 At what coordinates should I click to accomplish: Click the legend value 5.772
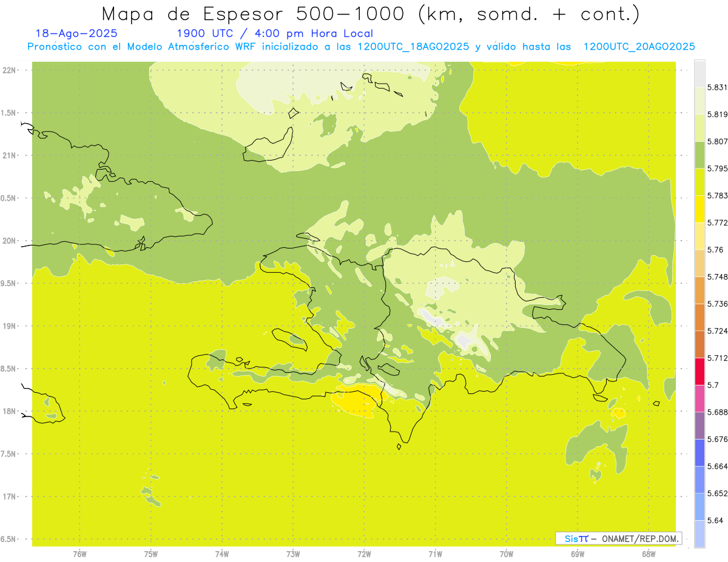[717, 222]
